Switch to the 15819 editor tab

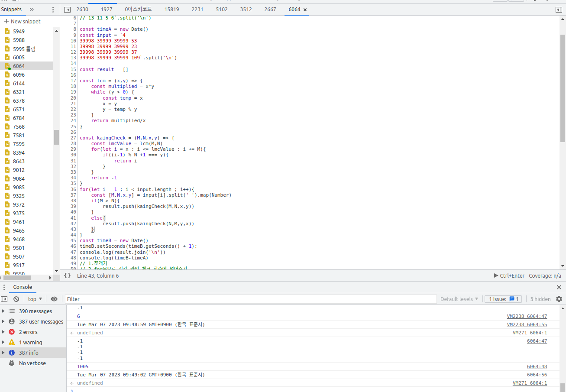pos(171,10)
